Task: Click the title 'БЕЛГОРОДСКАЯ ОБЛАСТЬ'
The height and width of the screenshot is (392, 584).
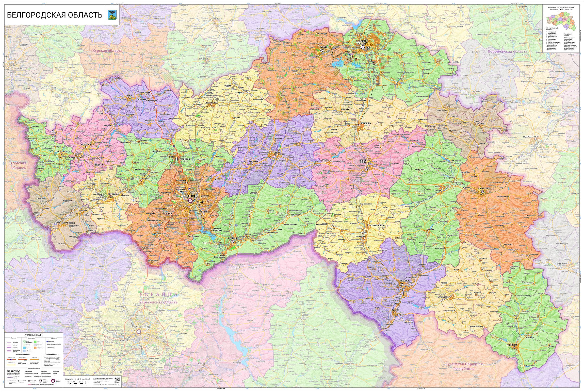Action: tap(55, 15)
